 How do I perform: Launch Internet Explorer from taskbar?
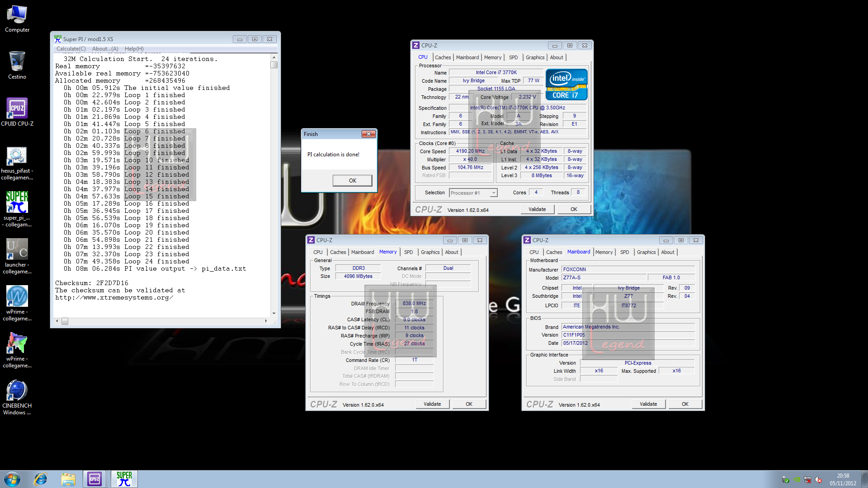[41, 479]
